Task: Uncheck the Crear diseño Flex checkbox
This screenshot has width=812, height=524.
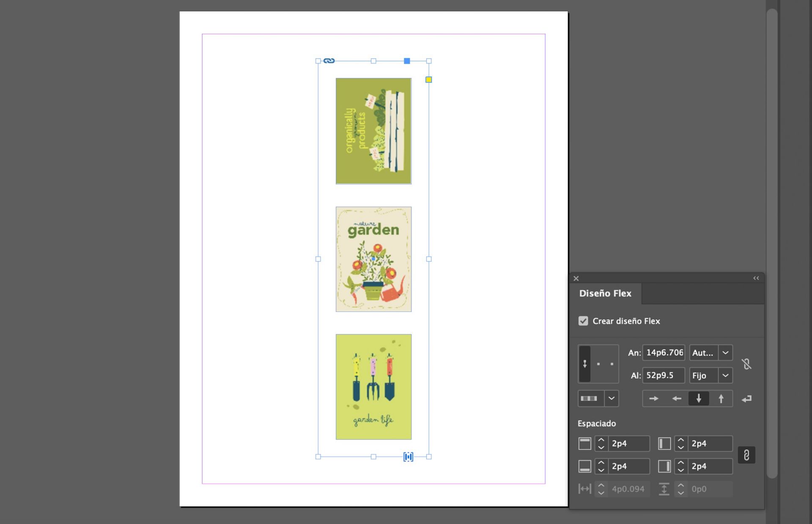Action: click(584, 321)
